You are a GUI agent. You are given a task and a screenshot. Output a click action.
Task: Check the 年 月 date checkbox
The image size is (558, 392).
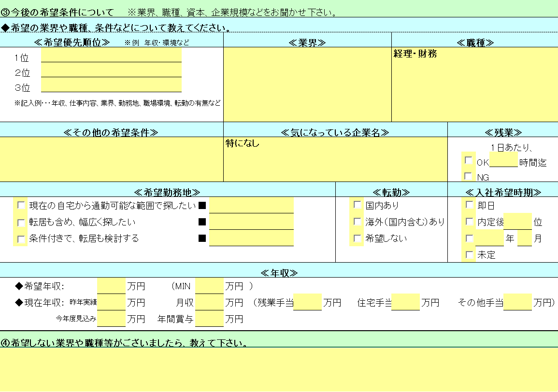470,238
